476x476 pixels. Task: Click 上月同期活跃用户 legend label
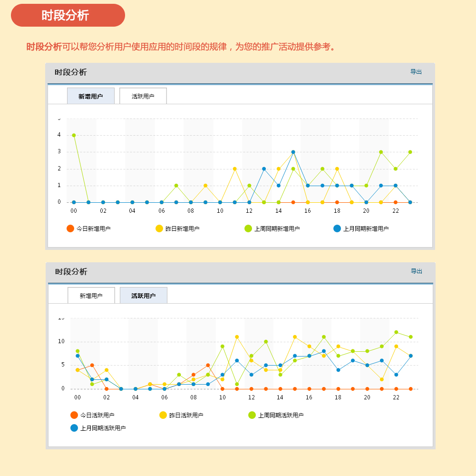pyautogui.click(x=103, y=428)
